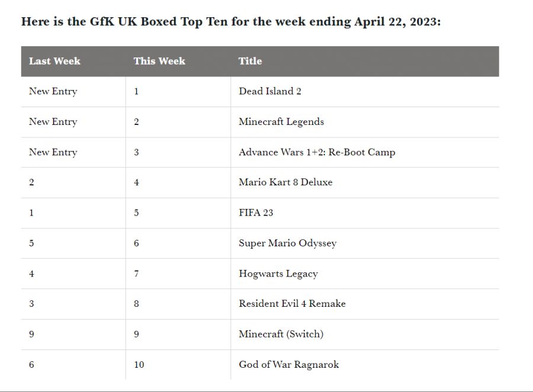The image size is (533, 392).
Task: Click the Minecraft (Switch) title cell
Action: [281, 334]
